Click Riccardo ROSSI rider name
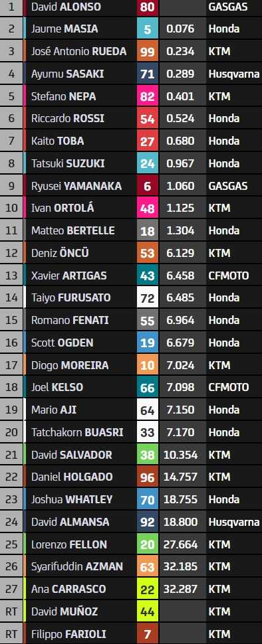262x644 pixels. click(x=68, y=118)
